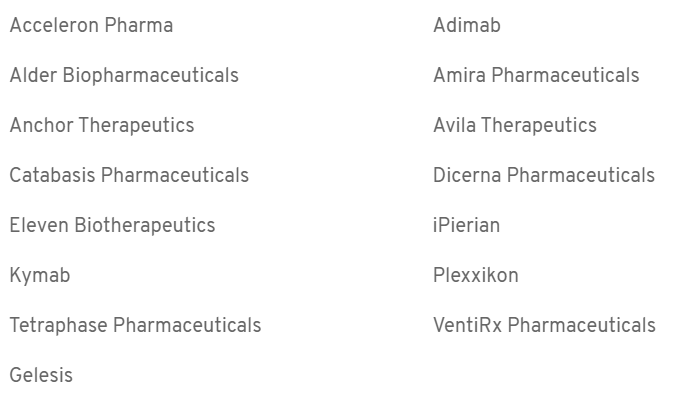Open Tetraphase Pharmaceuticals
Viewport: 673px width, 398px height.
[135, 325]
